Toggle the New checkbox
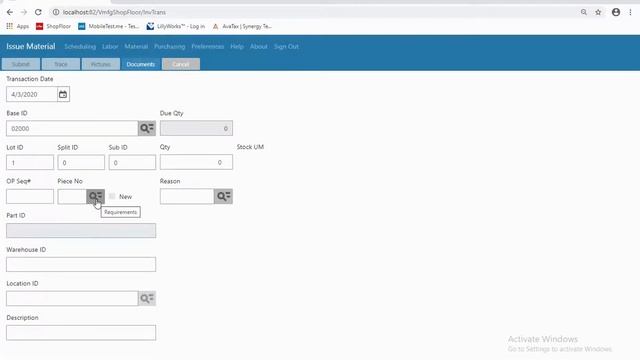The image size is (640, 360). [112, 196]
